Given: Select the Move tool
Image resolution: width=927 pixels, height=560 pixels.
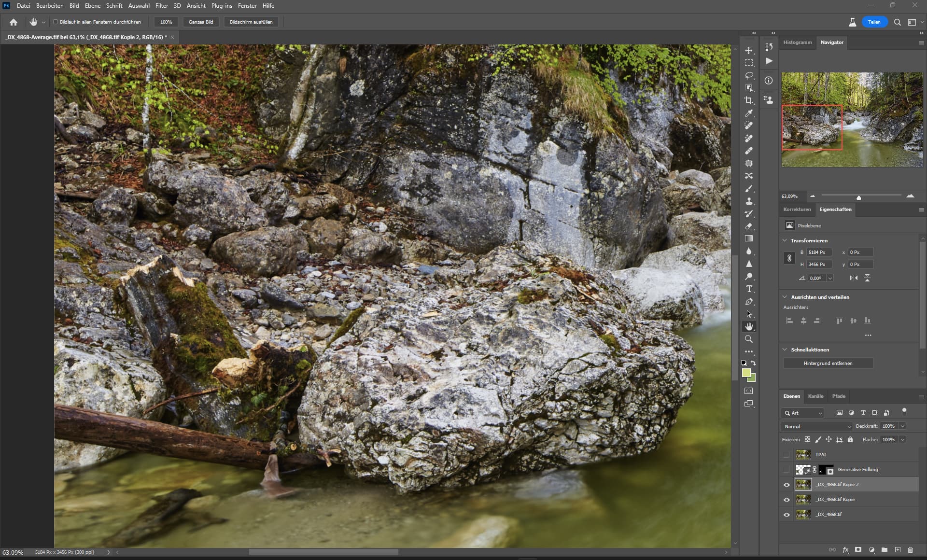Looking at the screenshot, I should click(748, 50).
